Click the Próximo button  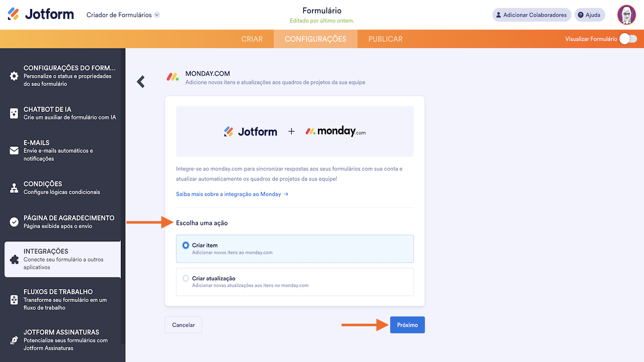click(407, 325)
